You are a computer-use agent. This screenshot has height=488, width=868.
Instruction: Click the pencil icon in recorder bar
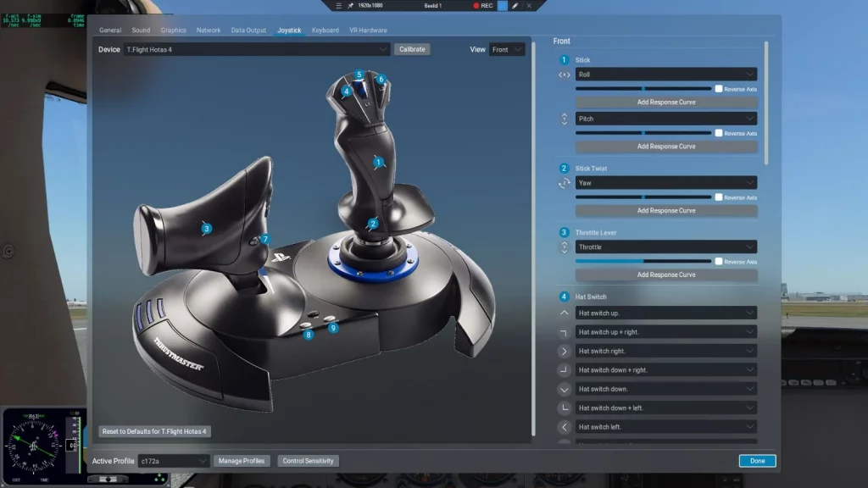[515, 5]
